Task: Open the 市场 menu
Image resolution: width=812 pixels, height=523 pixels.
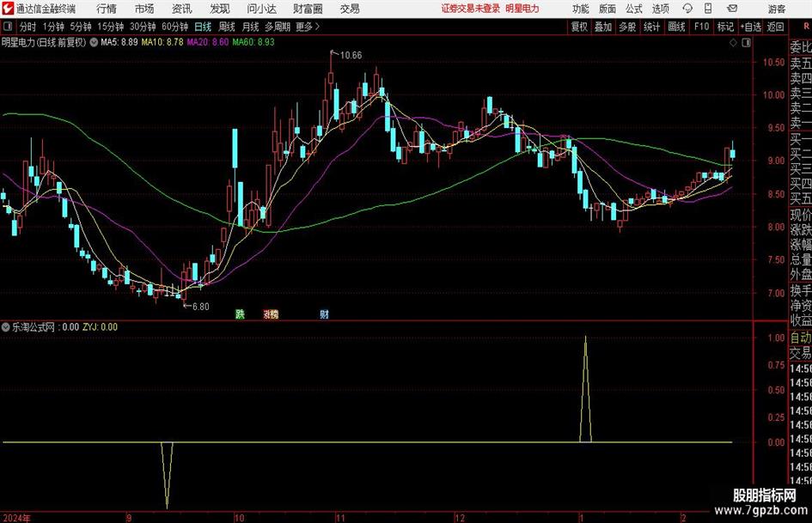Action: click(144, 9)
